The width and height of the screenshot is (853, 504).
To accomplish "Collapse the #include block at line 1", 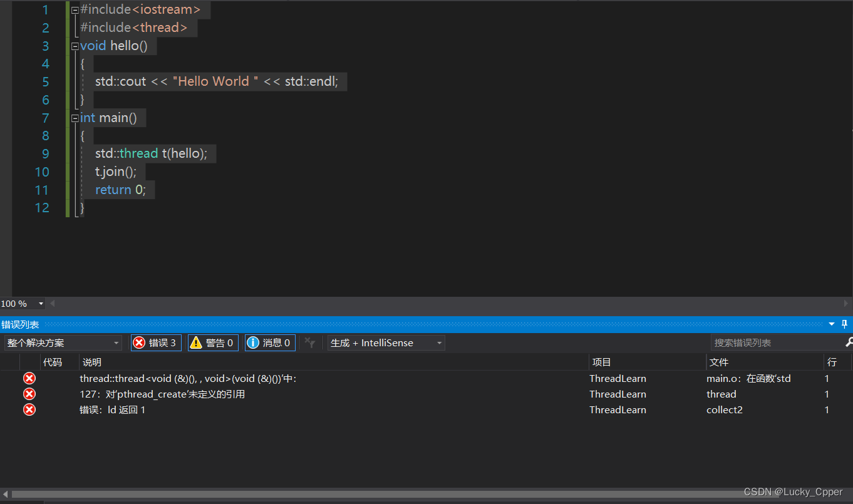I will coord(75,10).
